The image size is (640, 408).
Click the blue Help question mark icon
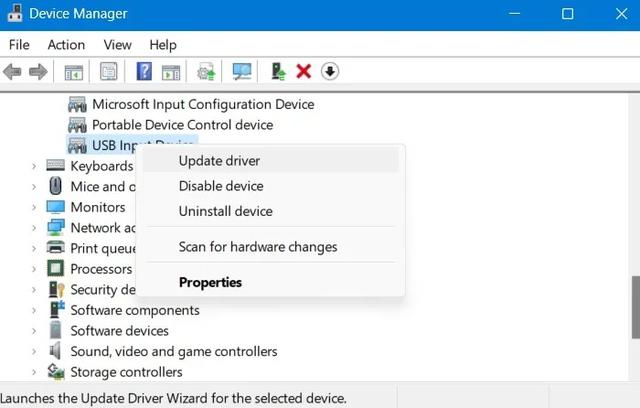[144, 72]
